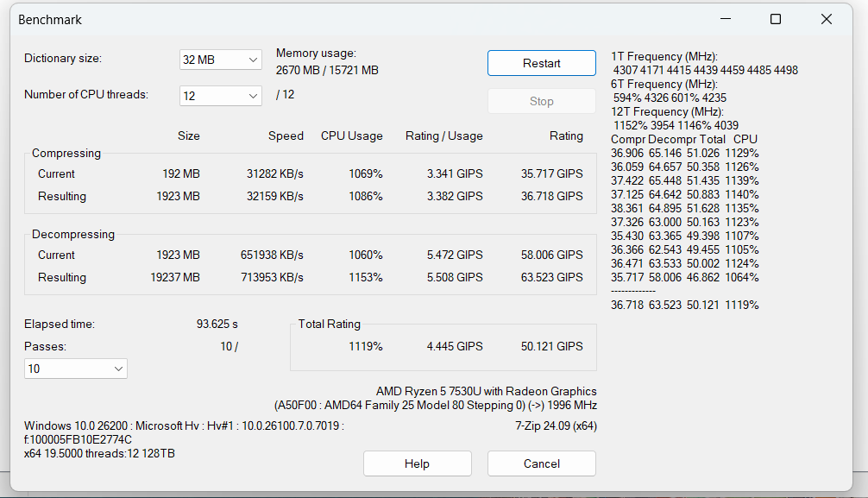Image resolution: width=868 pixels, height=498 pixels.
Task: Select the Total Rating 50.121 GIPS value
Action: (551, 346)
